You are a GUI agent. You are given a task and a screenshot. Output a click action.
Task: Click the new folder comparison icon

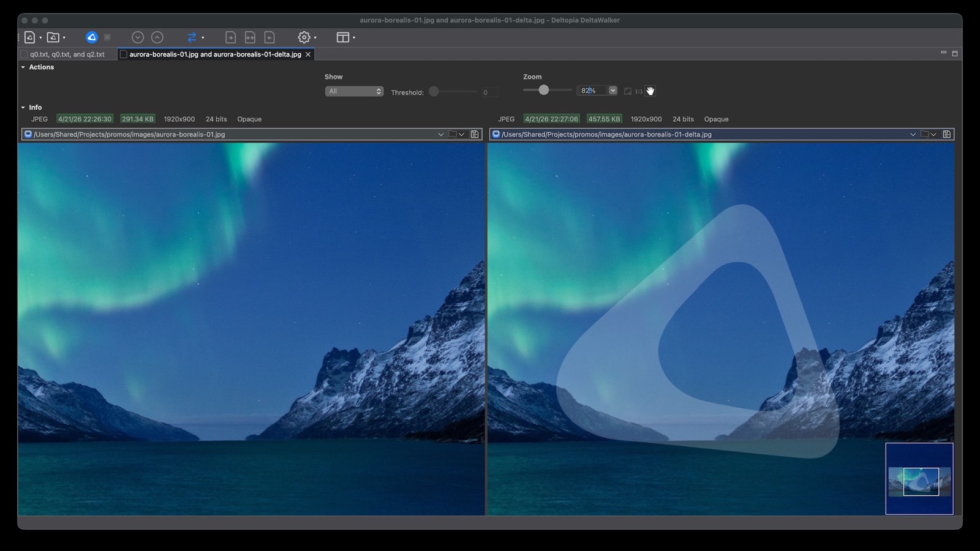pyautogui.click(x=53, y=37)
